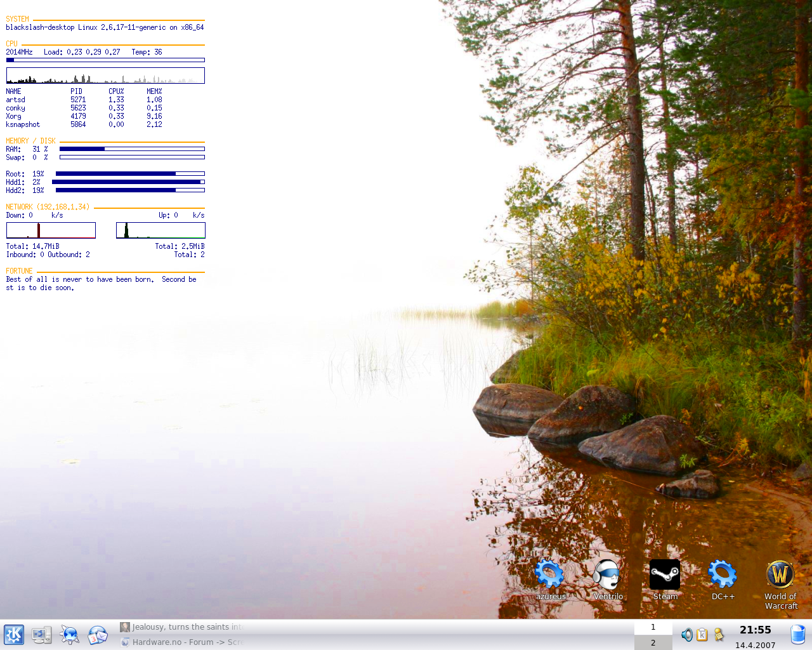Switch to Hardware.no Forum taskbar entry

[x=181, y=642]
